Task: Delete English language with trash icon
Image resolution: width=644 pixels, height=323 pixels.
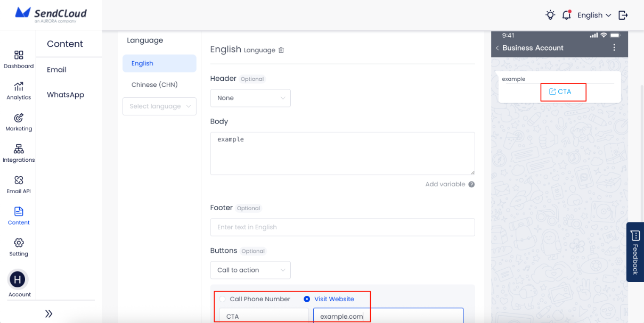Action: (281, 50)
